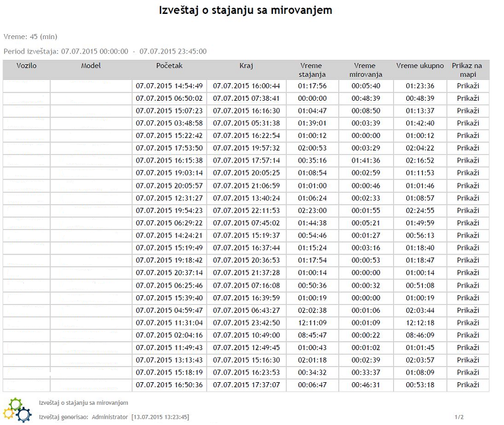
Task: Click the total time cell 02:24:55
Action: point(420,210)
